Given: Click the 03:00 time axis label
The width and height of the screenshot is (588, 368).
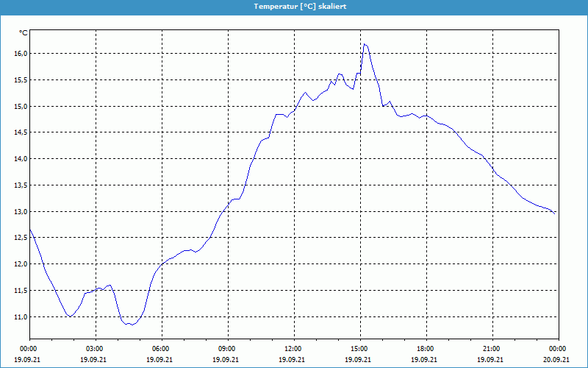Looking at the screenshot, I should [95, 349].
